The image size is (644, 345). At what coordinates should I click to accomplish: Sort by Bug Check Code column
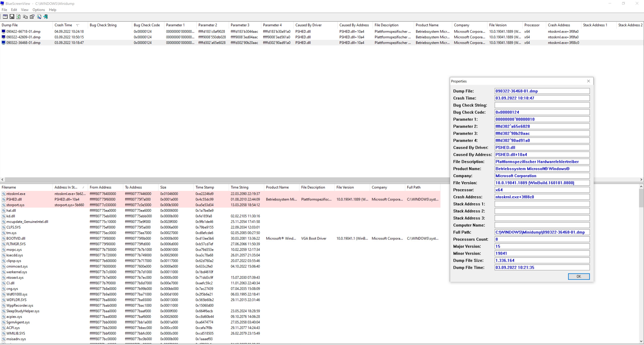tap(146, 25)
